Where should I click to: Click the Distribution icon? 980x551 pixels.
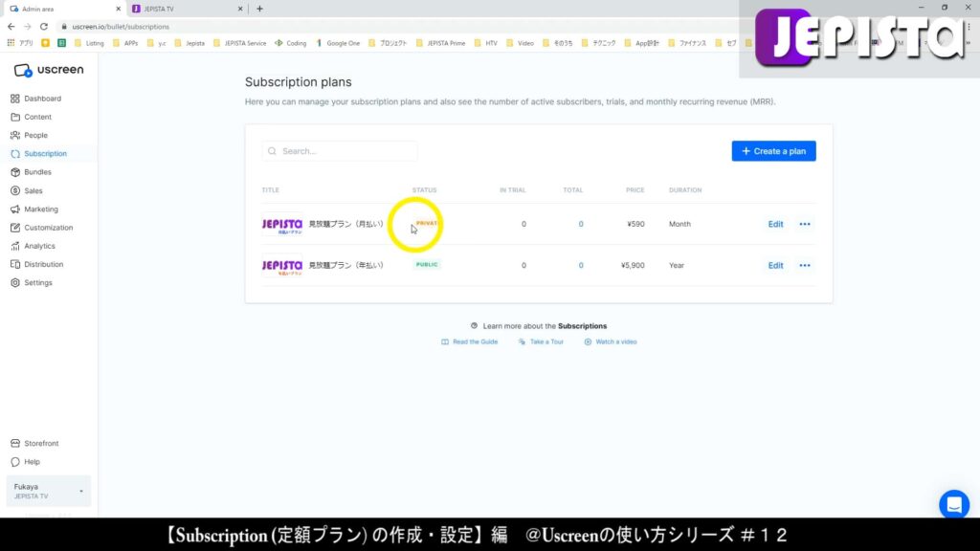15,264
